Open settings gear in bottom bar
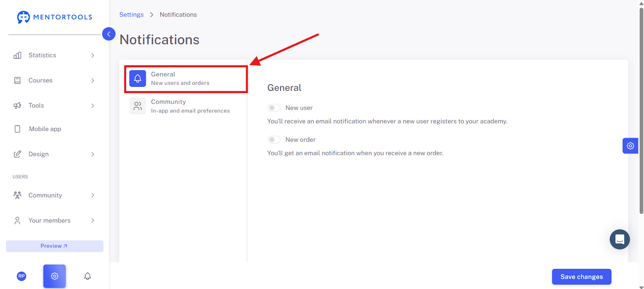The height and width of the screenshot is (289, 644). pyautogui.click(x=55, y=276)
